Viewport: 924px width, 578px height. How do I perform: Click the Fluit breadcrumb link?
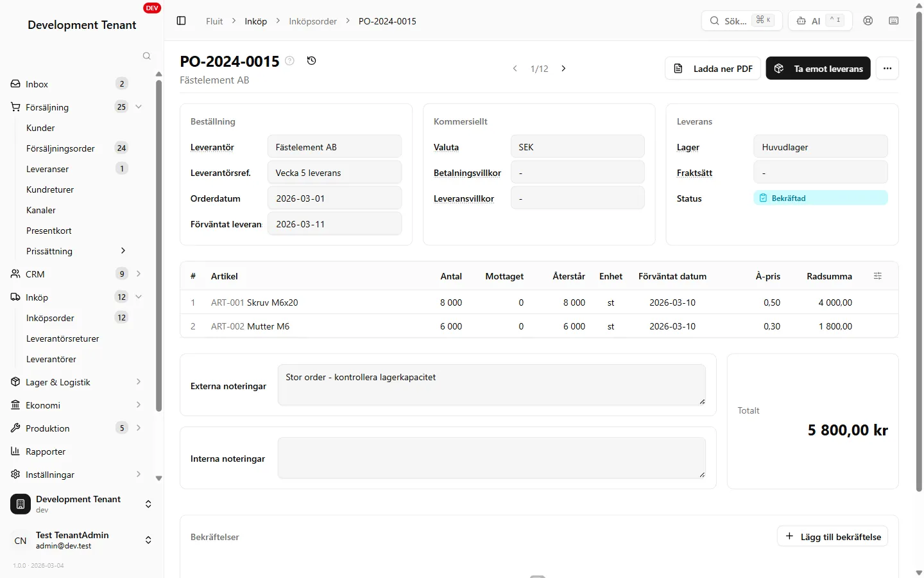[214, 21]
